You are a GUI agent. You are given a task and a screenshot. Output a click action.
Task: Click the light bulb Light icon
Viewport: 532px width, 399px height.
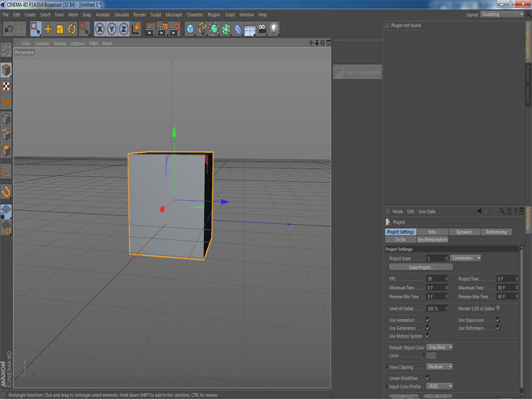273,29
